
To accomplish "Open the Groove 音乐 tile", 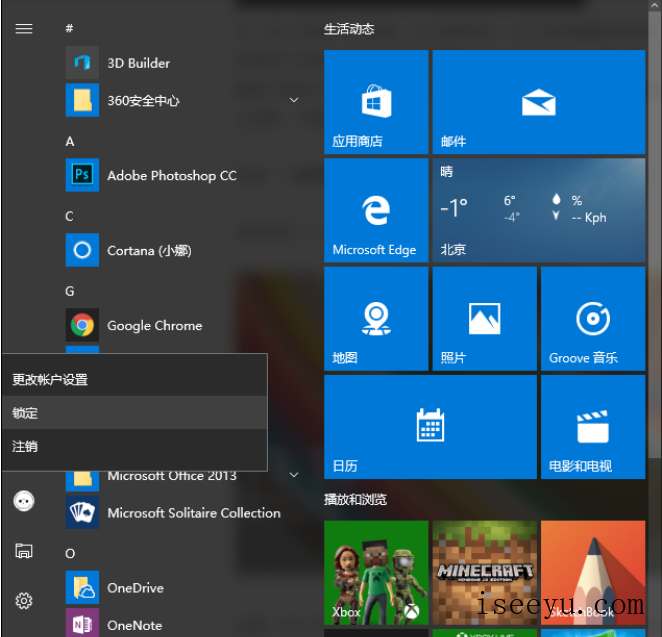I will [593, 319].
